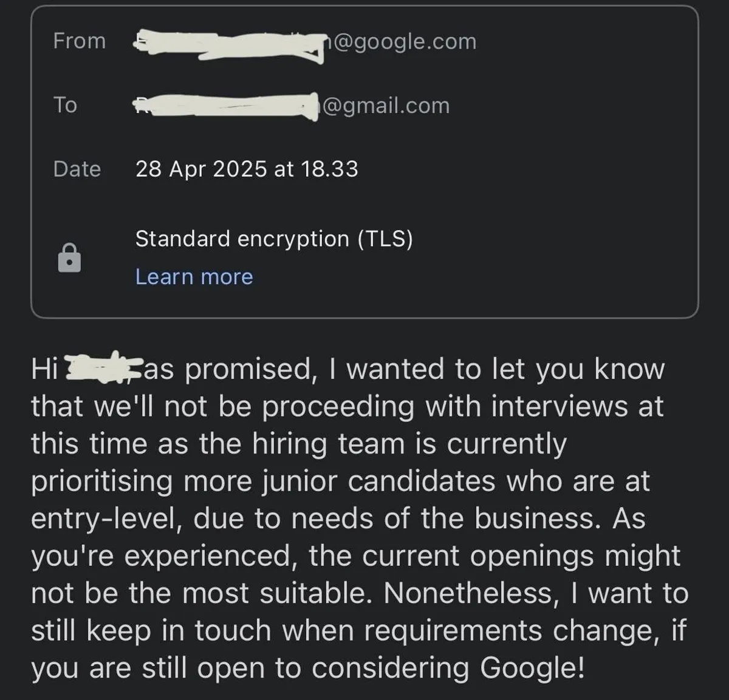729x700 pixels.
Task: Click the recipient's @gmail.com address
Action: [385, 106]
